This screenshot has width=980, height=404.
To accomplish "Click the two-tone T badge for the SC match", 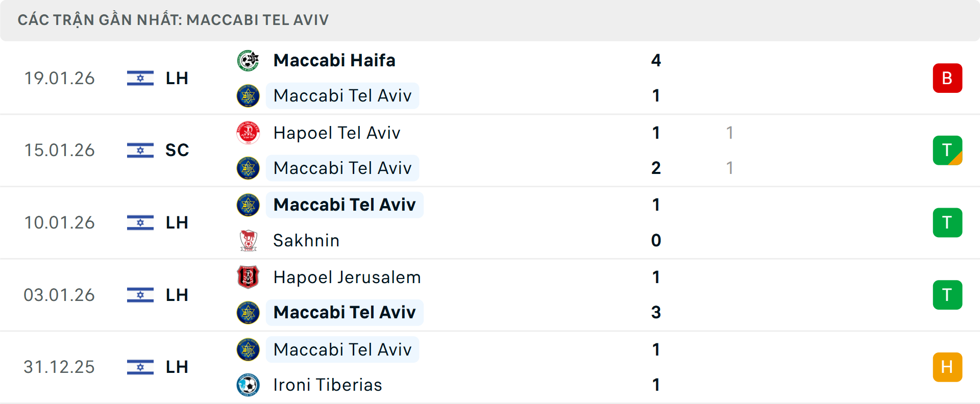I will pyautogui.click(x=948, y=150).
